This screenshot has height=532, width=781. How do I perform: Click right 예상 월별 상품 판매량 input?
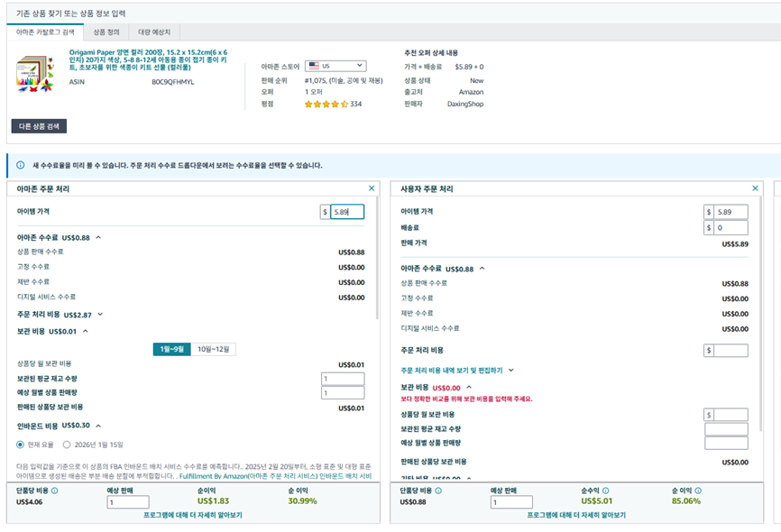[726, 443]
